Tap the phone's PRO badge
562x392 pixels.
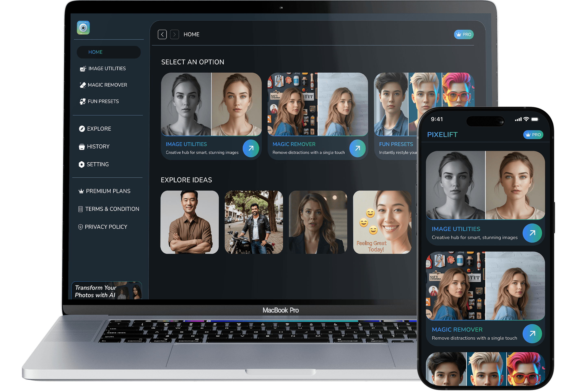pyautogui.click(x=533, y=135)
